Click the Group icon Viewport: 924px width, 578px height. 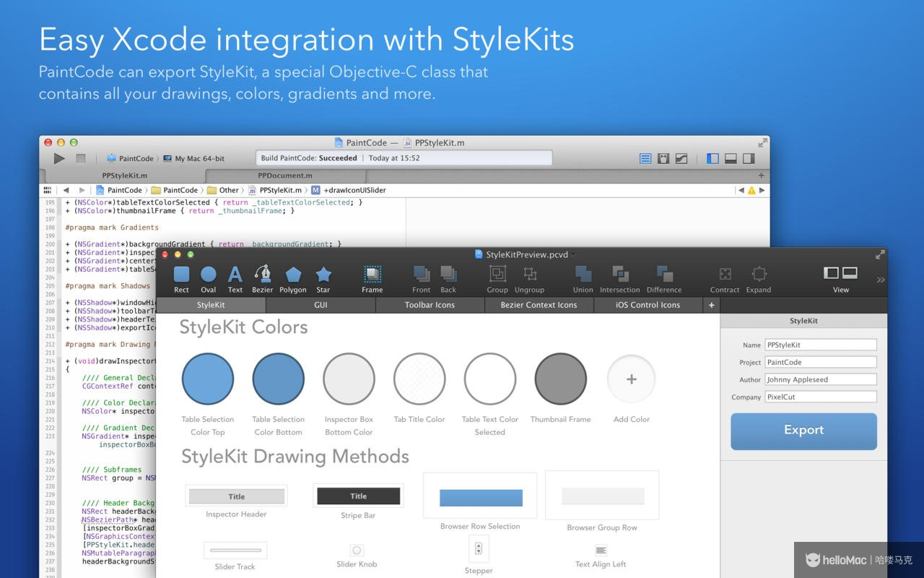click(497, 275)
